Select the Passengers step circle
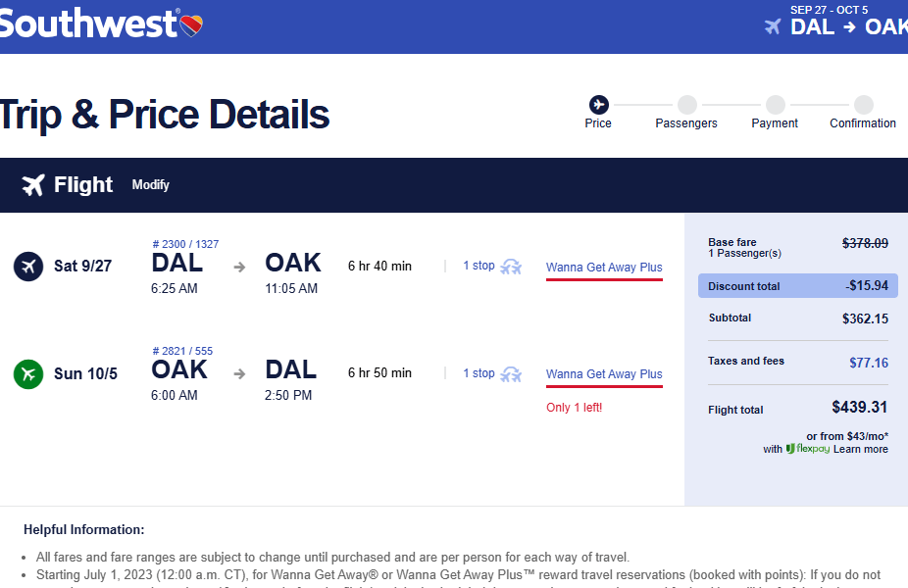Image resolution: width=908 pixels, height=588 pixels. pyautogui.click(x=686, y=105)
